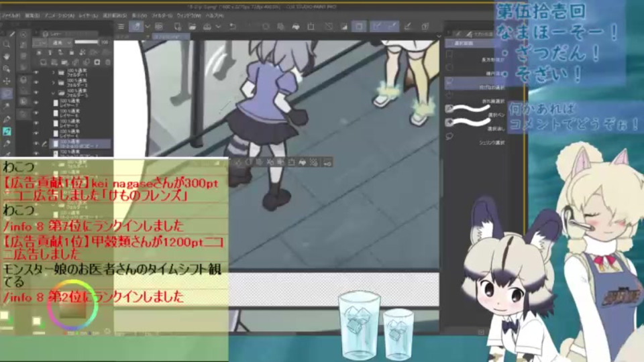The height and width of the screenshot is (362, 644).
Task: Choose the シュリンク選択 sub tool
Action: [476, 138]
